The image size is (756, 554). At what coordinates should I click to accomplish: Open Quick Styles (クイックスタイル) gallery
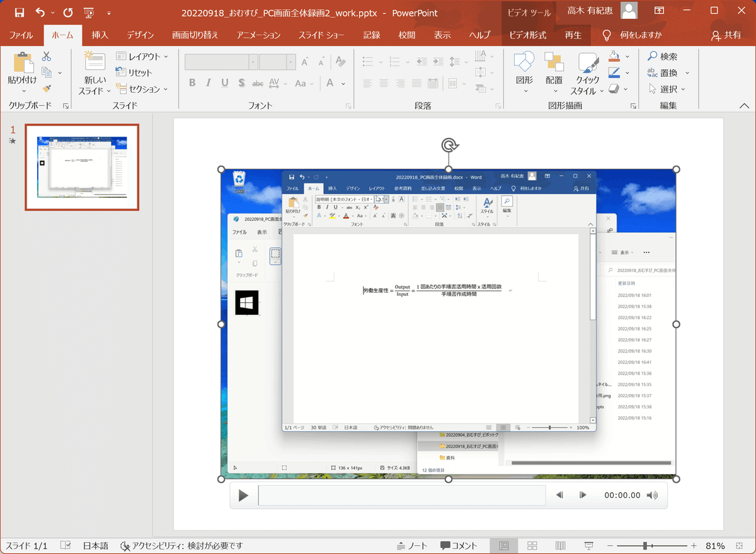coord(588,62)
